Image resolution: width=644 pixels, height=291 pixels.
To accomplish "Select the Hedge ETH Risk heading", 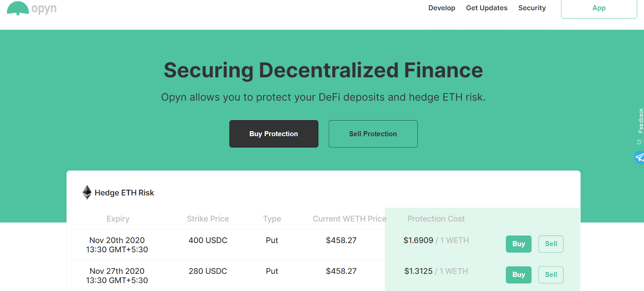I will click(x=124, y=193).
